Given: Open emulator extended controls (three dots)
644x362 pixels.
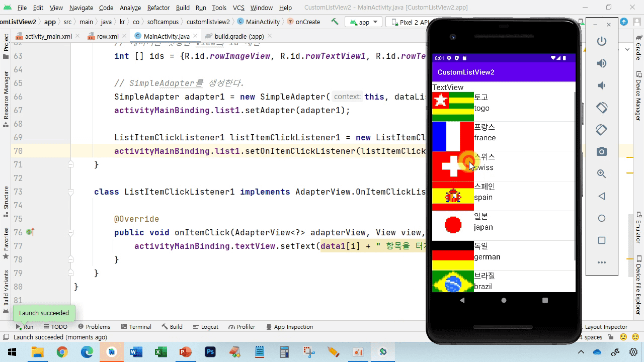Looking at the screenshot, I should coord(602,262).
